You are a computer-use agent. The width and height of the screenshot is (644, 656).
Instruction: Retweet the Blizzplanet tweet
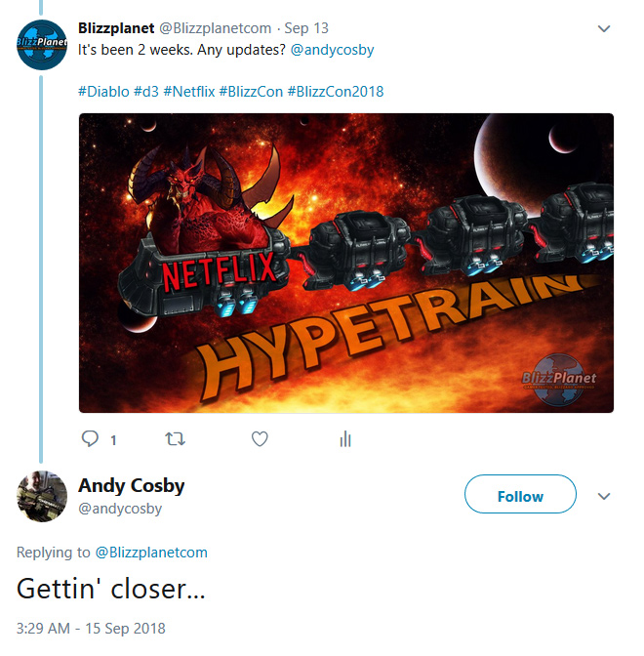click(175, 439)
